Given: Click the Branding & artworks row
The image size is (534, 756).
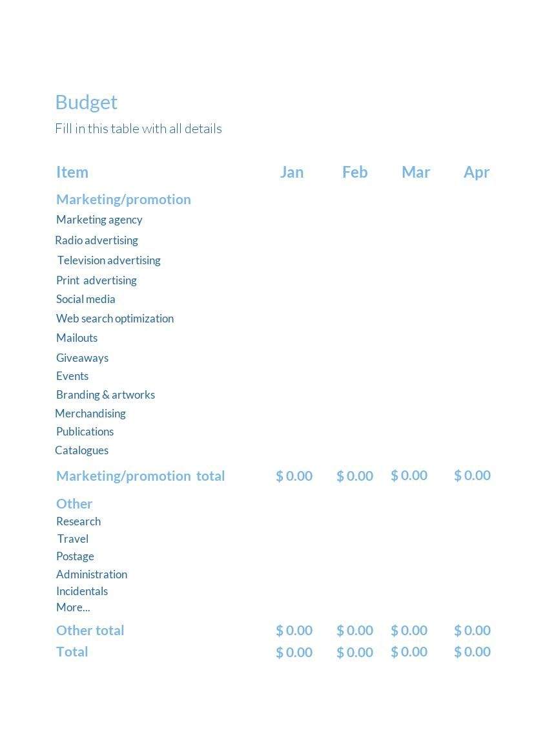Looking at the screenshot, I should click(105, 395).
